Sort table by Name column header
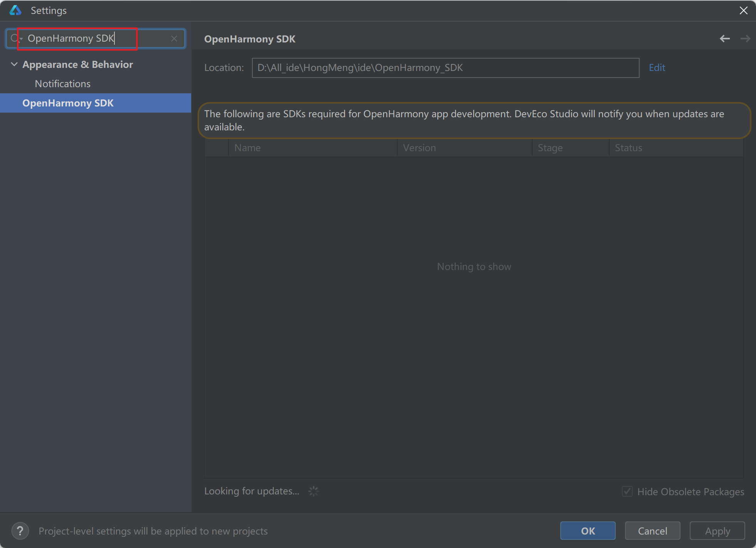The image size is (756, 548). [x=247, y=148]
